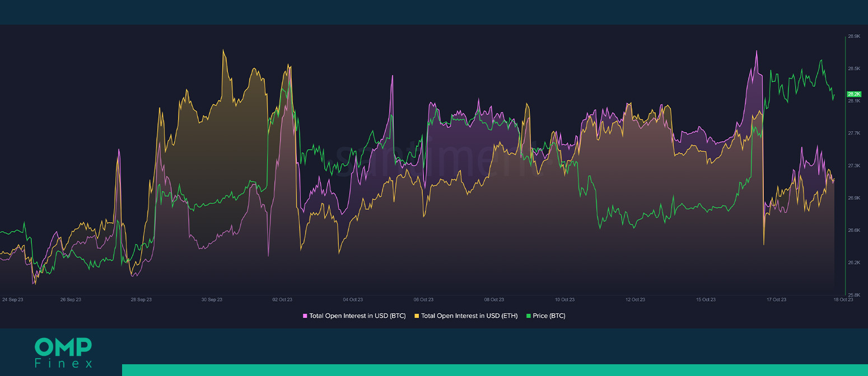The width and height of the screenshot is (868, 376).
Task: Select the 06 Oct 23 date label
Action: 423,300
